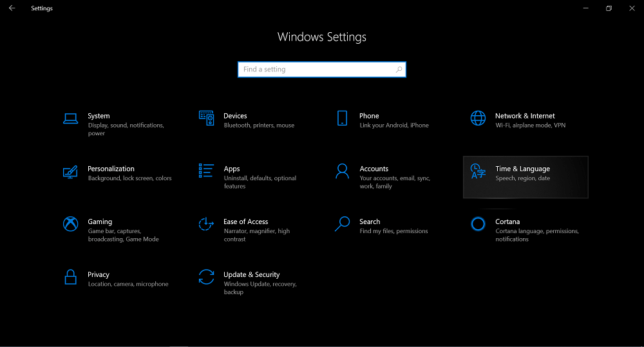Click 'Find my files, permissions' text
Image resolution: width=644 pixels, height=347 pixels.
394,231
